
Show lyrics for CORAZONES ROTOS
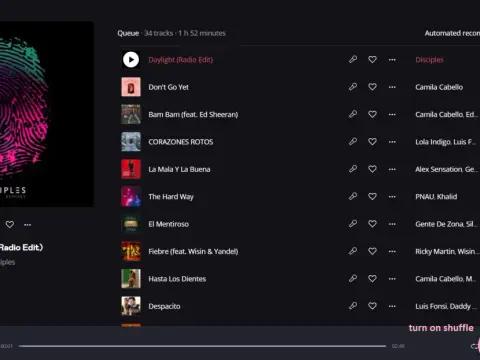(353, 142)
